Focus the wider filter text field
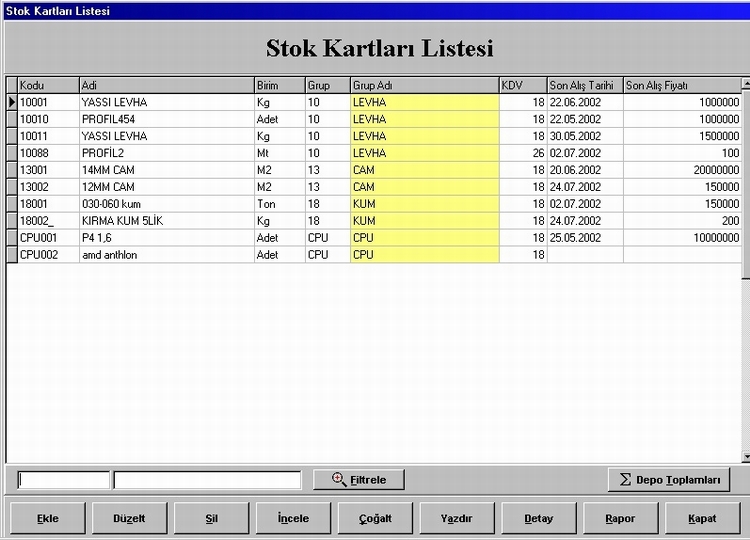 (207, 481)
